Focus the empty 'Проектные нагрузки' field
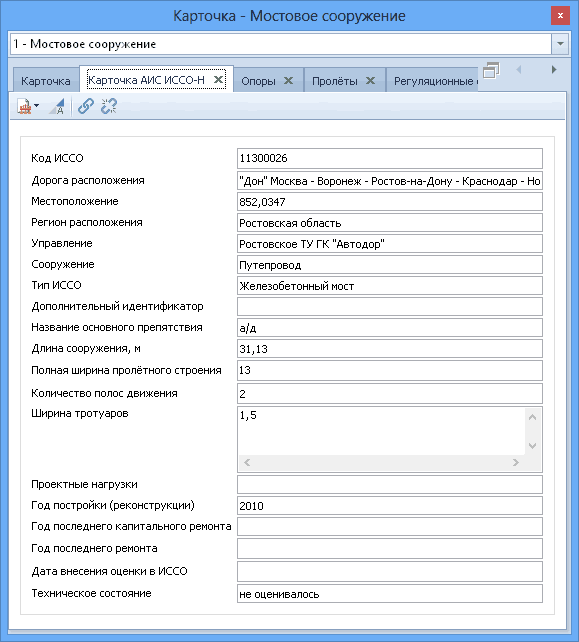Viewport: 579px width, 642px height. pos(390,485)
